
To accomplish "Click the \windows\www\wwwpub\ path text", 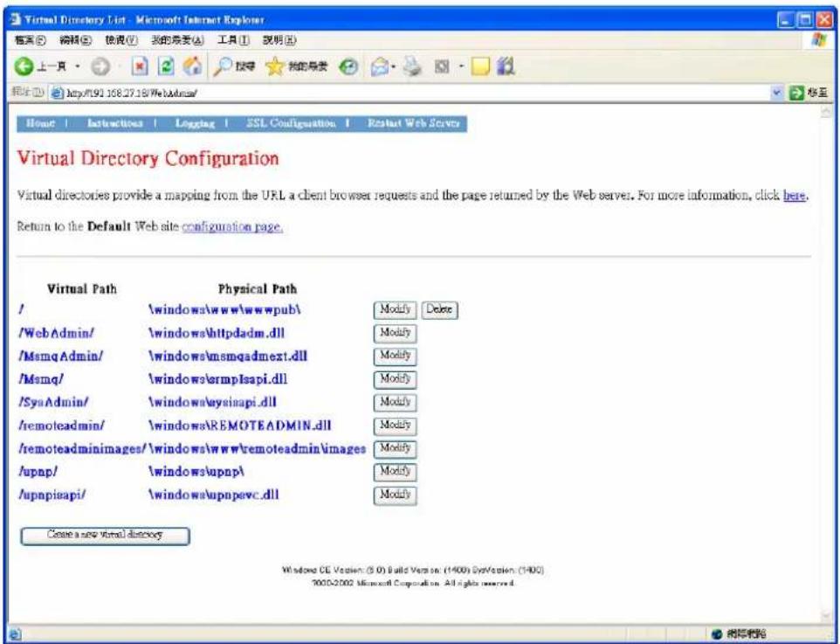I will [x=224, y=310].
